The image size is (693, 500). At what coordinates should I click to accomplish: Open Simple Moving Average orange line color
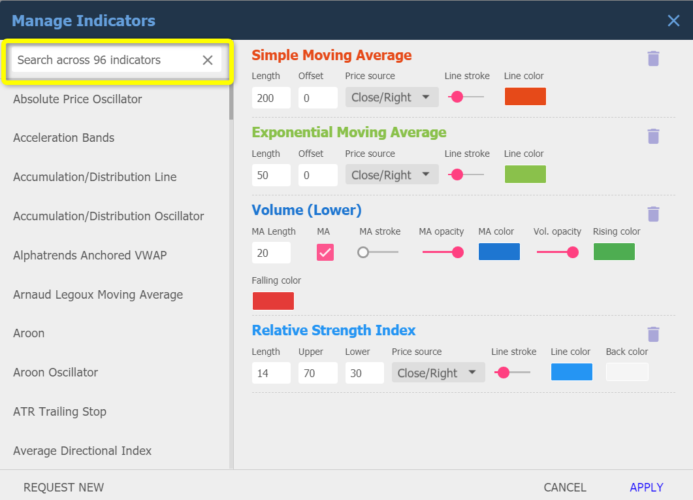click(x=524, y=97)
